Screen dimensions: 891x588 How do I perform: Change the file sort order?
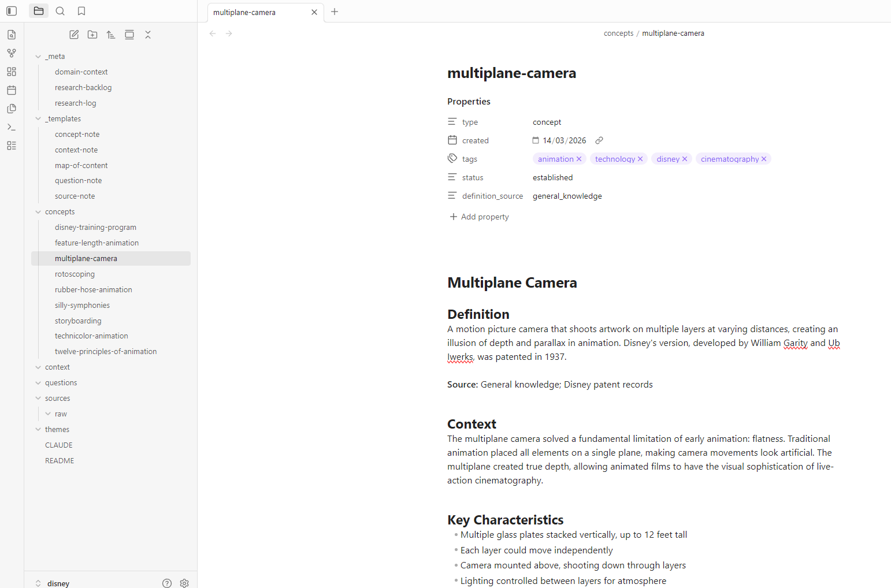(x=111, y=35)
